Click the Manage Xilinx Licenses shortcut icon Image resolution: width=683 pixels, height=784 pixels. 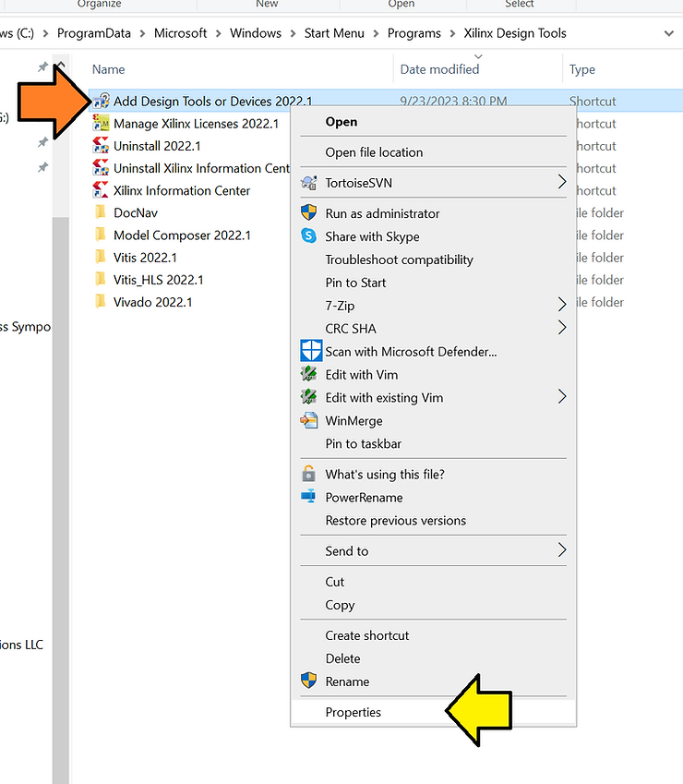click(x=102, y=124)
